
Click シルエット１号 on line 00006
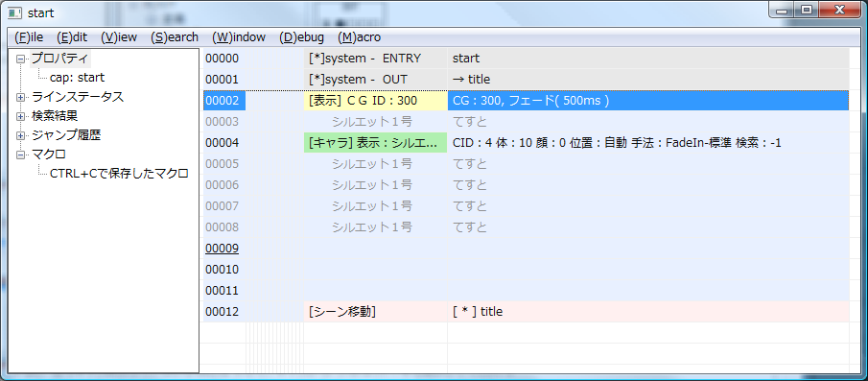(x=372, y=184)
